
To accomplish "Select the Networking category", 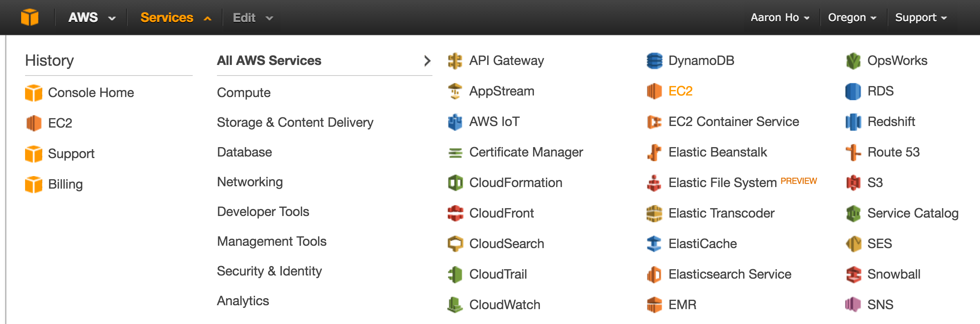I will pyautogui.click(x=250, y=182).
